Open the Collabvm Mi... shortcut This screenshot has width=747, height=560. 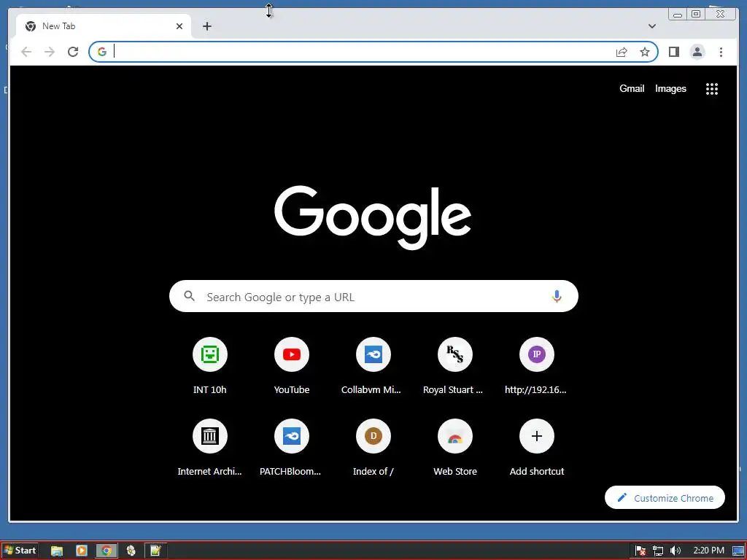click(373, 366)
